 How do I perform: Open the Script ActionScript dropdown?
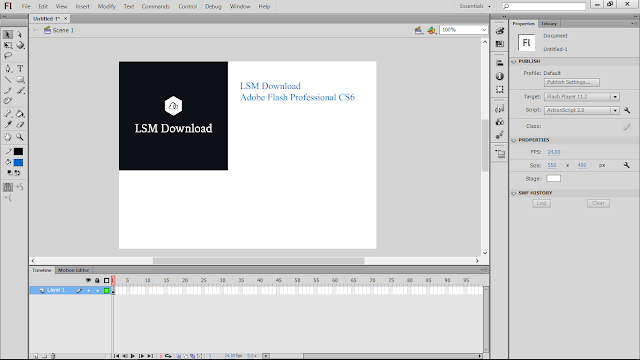click(x=582, y=110)
